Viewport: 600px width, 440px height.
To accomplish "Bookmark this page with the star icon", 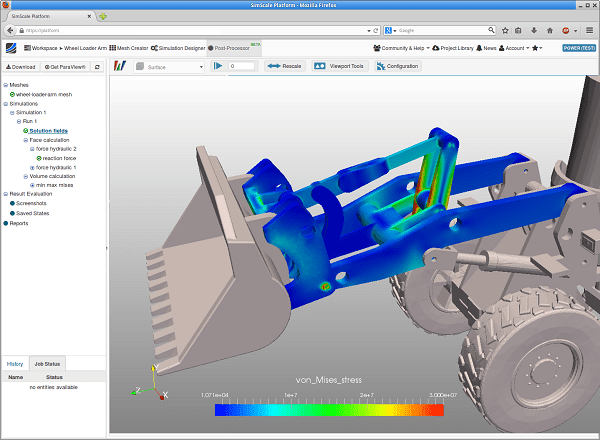I will [x=505, y=30].
